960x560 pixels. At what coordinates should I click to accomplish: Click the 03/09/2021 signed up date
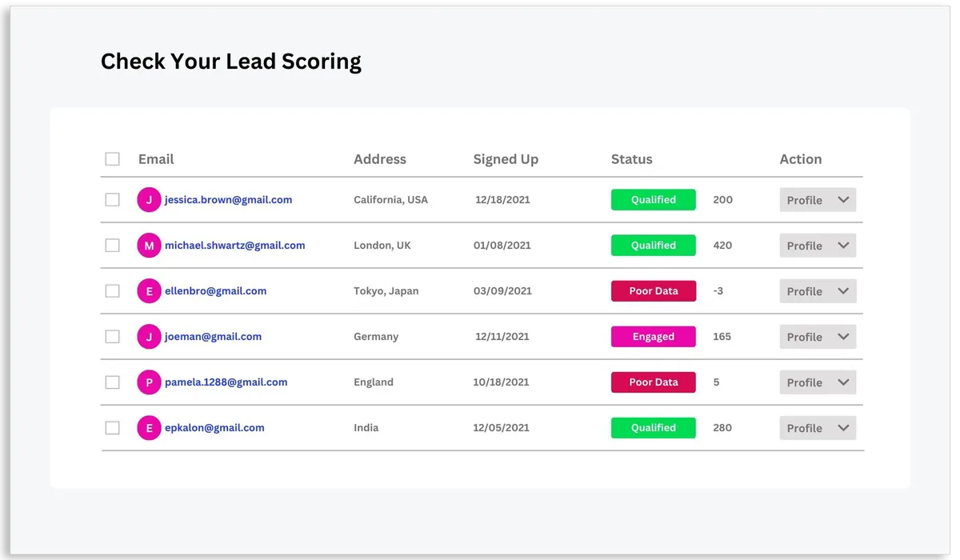[502, 291]
